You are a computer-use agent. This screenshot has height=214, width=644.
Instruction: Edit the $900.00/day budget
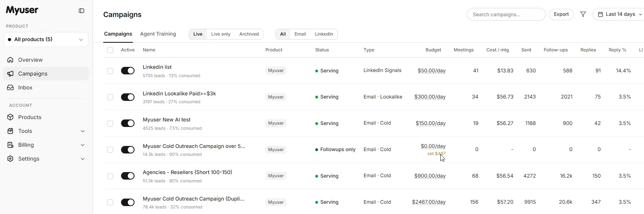point(430,176)
